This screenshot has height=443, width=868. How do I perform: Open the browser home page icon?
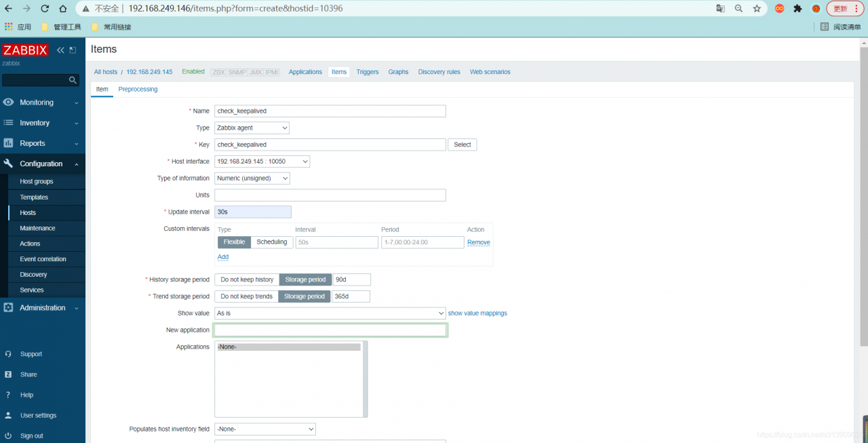(x=62, y=9)
